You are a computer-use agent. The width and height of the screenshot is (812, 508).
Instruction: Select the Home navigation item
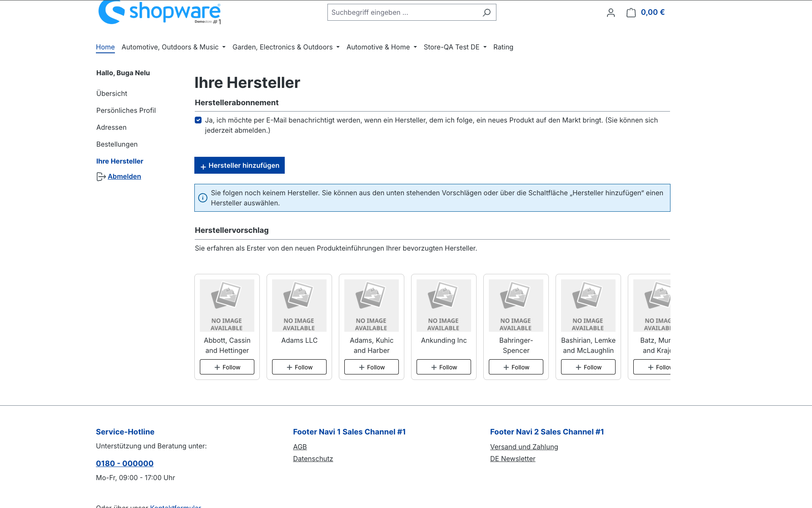tap(105, 47)
